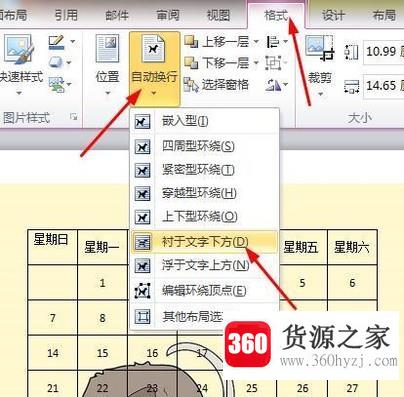Expand the 快速样式 dropdown arrow
404x397 pixels.
pyautogui.click(x=19, y=93)
